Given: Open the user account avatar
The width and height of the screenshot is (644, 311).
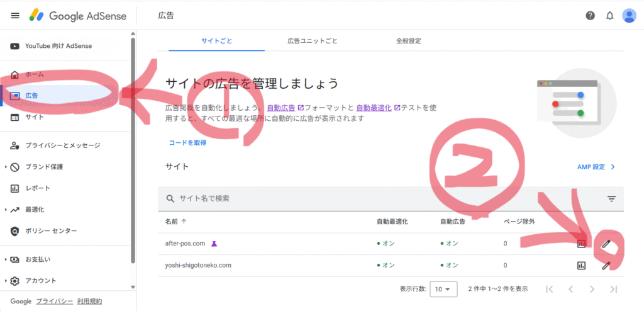Looking at the screenshot, I should [x=629, y=16].
